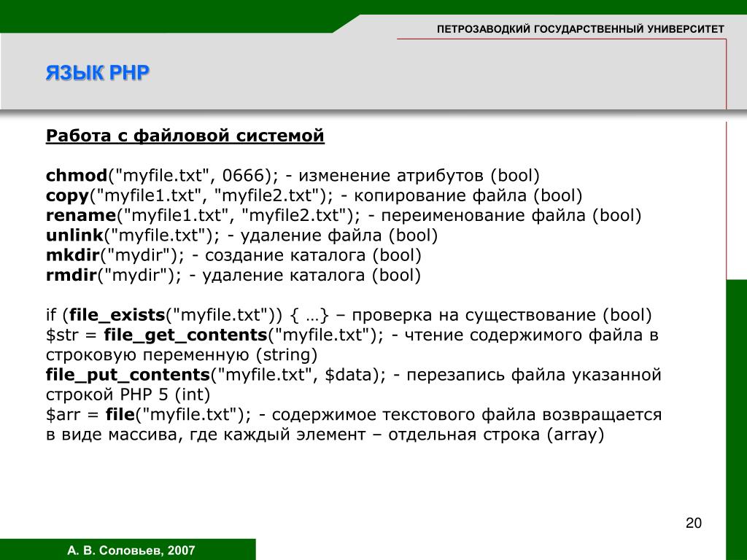Click the bold word "file_get_contents"
Image resolution: width=747 pixels, height=560 pixels.
[x=185, y=335]
